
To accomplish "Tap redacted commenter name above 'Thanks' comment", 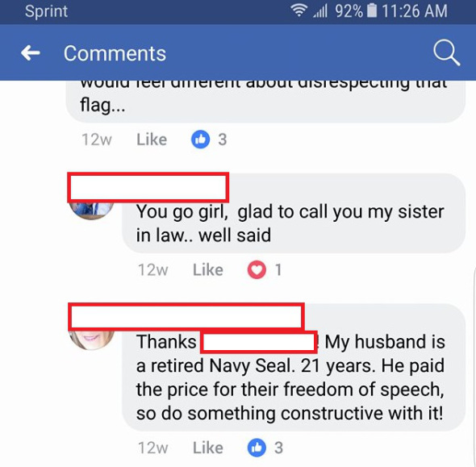I will (x=186, y=317).
